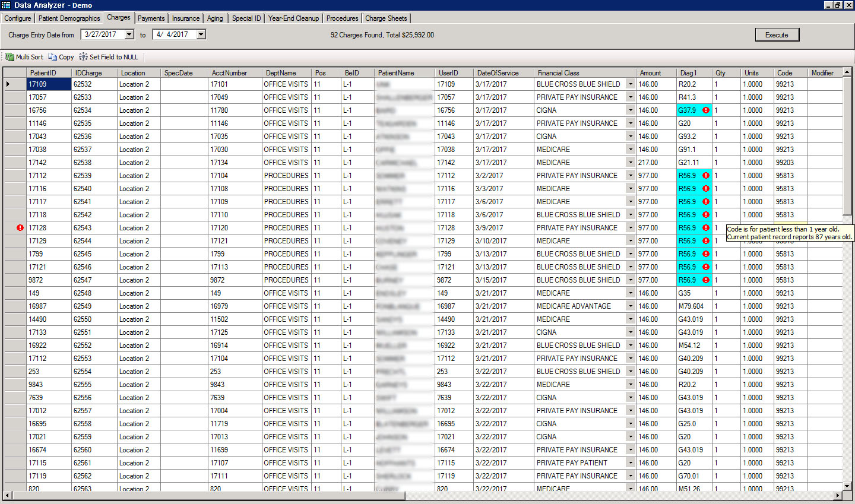Click the R56.9 error icon for charge 62542
Screen dimensions: 855x504
point(706,215)
